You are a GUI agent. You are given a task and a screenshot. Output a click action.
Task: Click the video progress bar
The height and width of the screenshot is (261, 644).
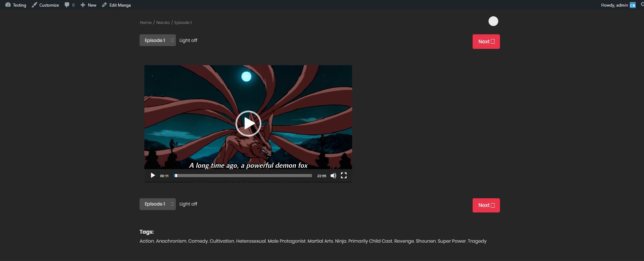[243, 176]
